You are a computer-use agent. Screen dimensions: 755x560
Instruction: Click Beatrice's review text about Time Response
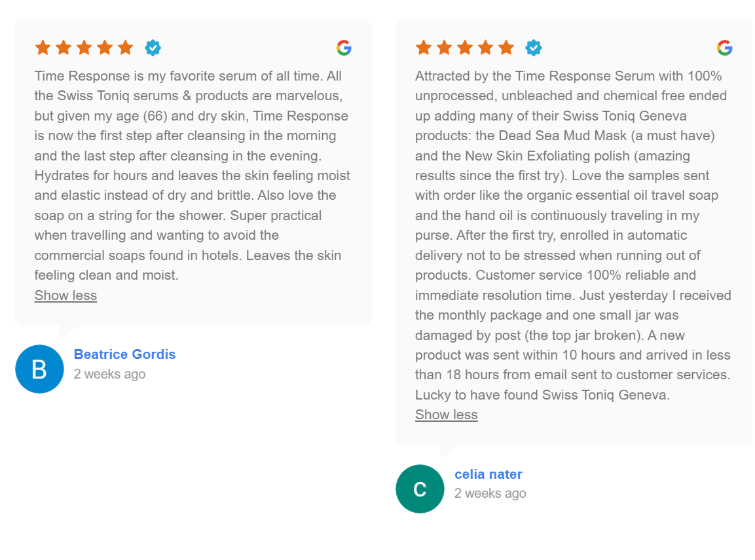pos(192,176)
